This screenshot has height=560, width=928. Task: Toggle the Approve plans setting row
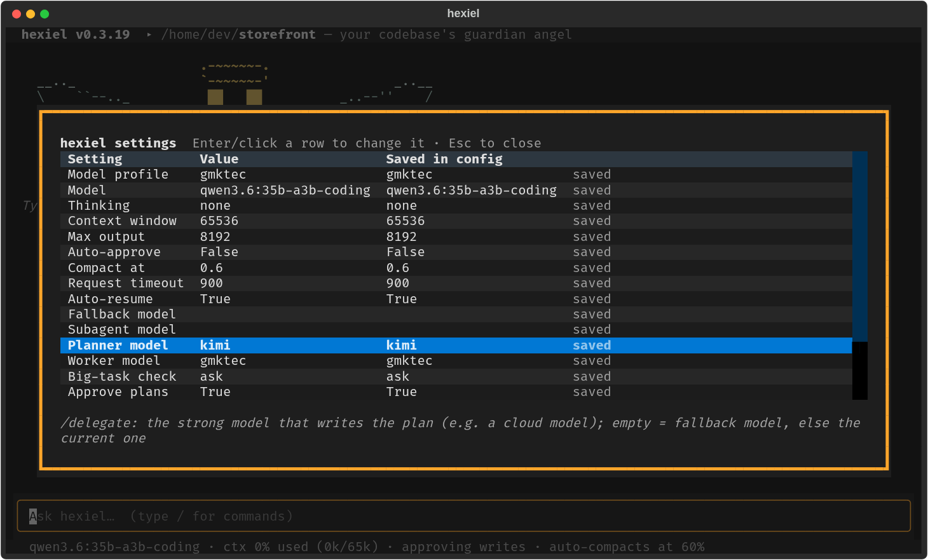click(x=456, y=392)
